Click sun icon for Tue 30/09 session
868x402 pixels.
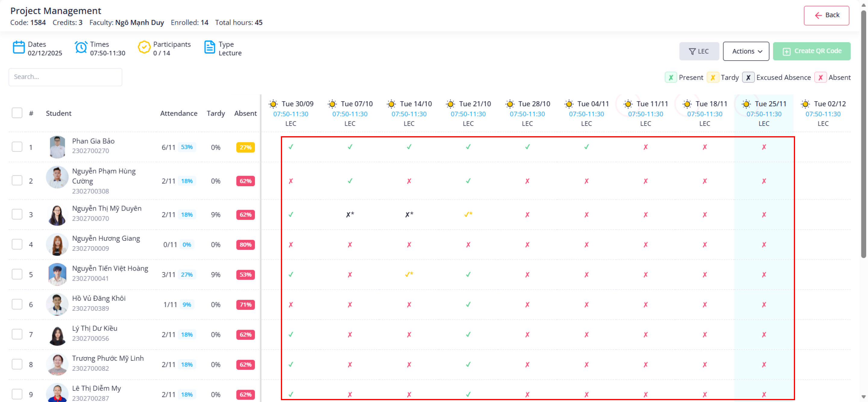[x=273, y=104]
